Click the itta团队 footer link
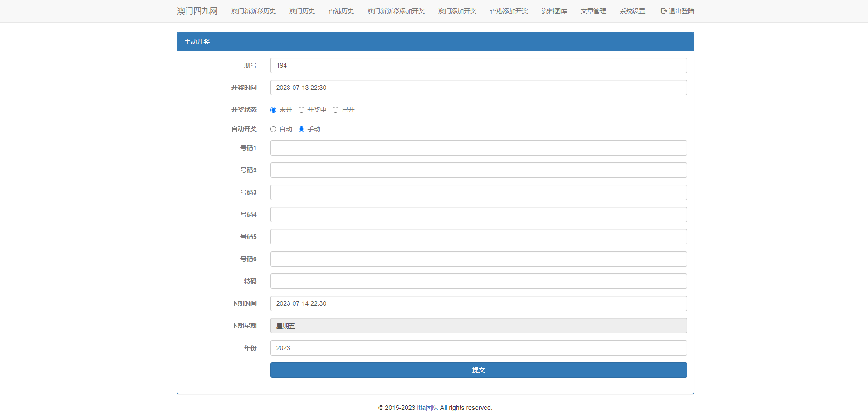The width and height of the screenshot is (868, 419). coord(427,408)
